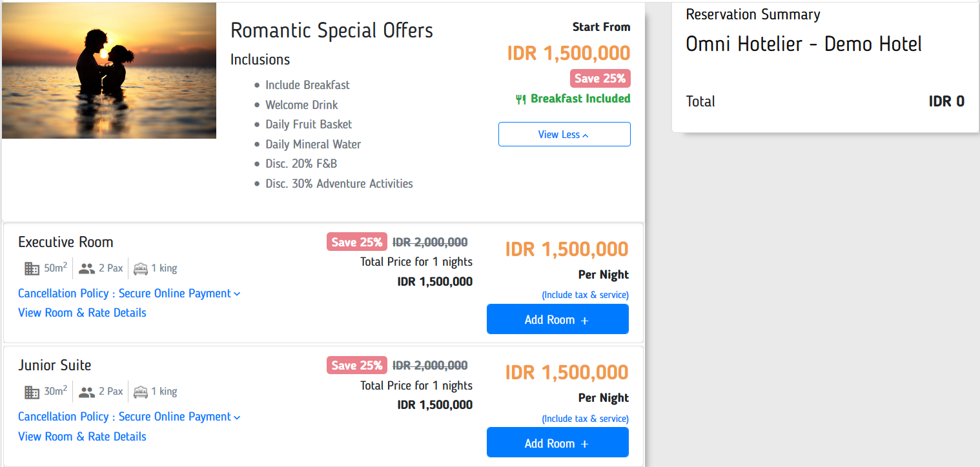The image size is (980, 467).
Task: Expand Executive Room Cancellation Policy
Action: (129, 293)
